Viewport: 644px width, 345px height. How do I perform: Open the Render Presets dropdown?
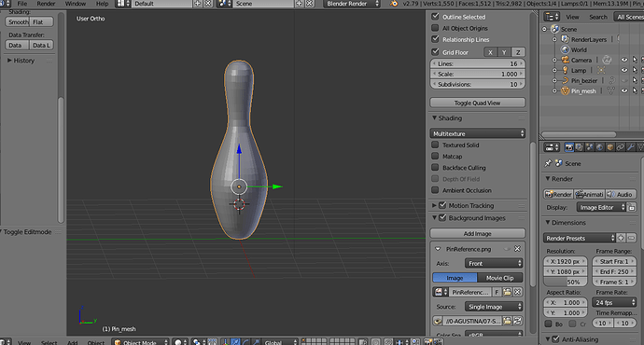580,238
